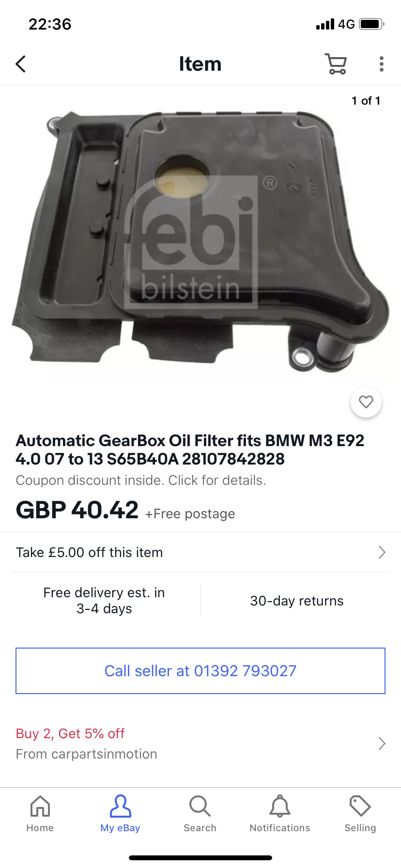View the febi bilstein filter product image
Screen dimensions: 401x868
coord(200,242)
